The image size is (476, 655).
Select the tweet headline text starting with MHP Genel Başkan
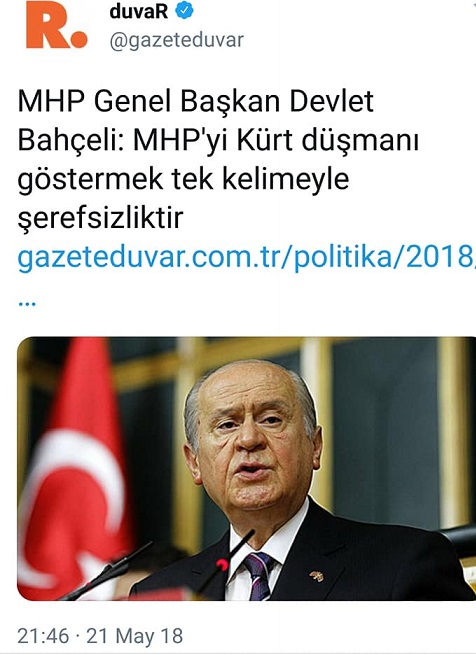(218, 159)
